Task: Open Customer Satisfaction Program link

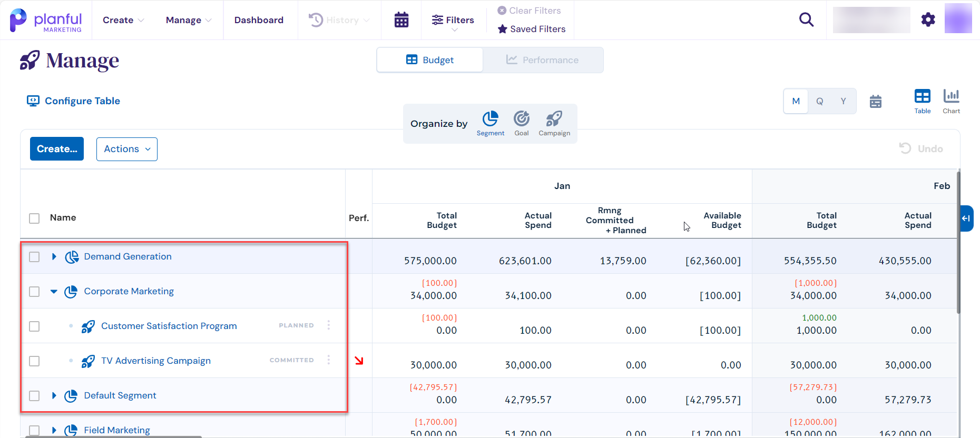Action: [169, 326]
